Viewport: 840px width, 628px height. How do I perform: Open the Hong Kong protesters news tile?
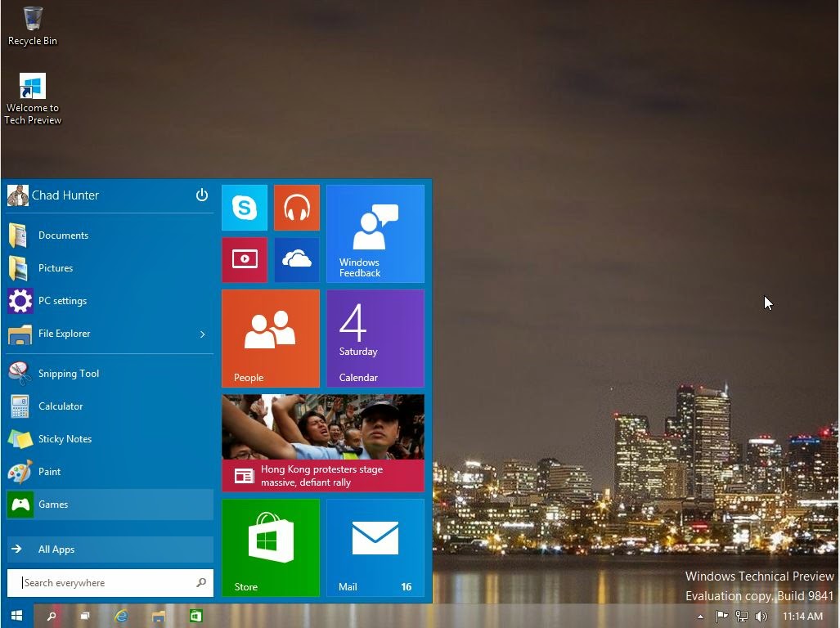click(323, 442)
